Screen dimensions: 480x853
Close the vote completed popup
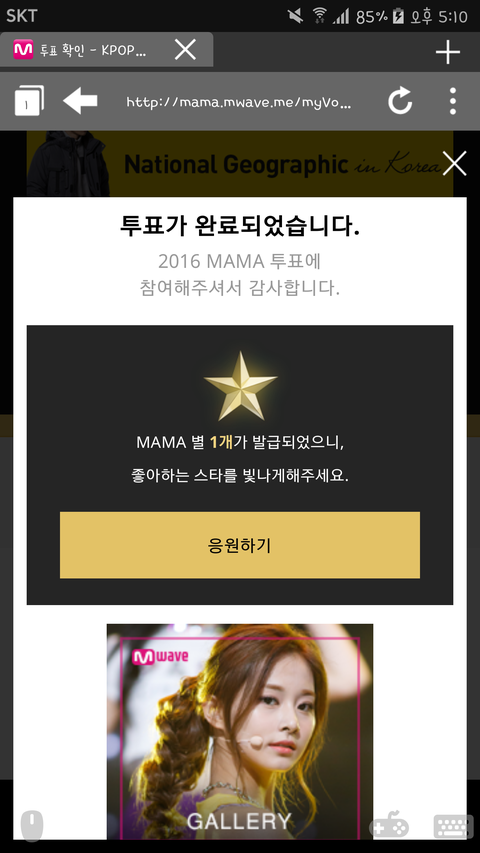point(454,163)
